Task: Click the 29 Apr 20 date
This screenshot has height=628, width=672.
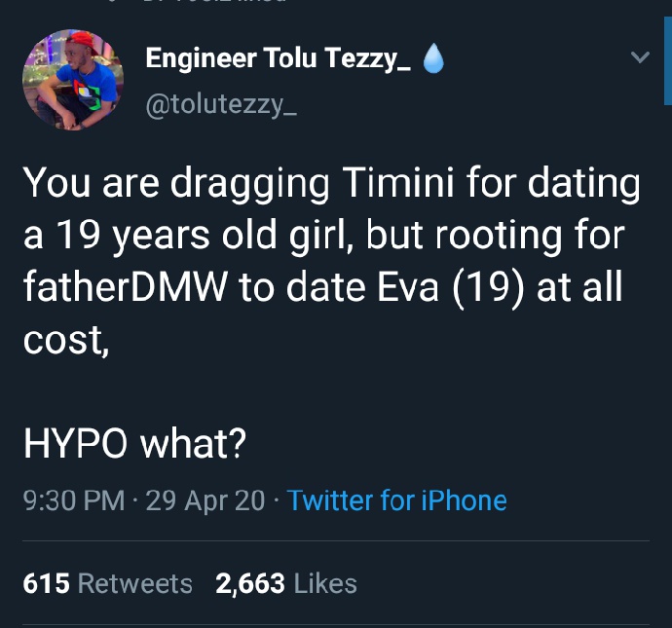Action: pos(205,500)
